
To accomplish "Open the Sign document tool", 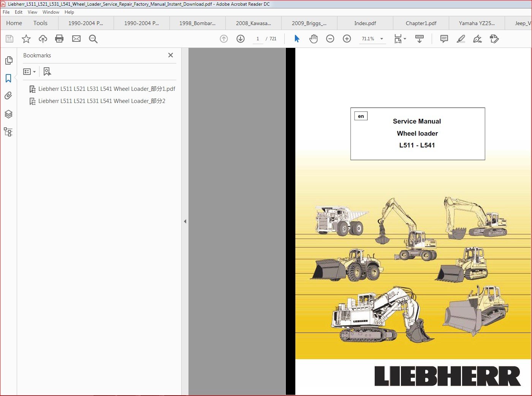I will tap(478, 39).
